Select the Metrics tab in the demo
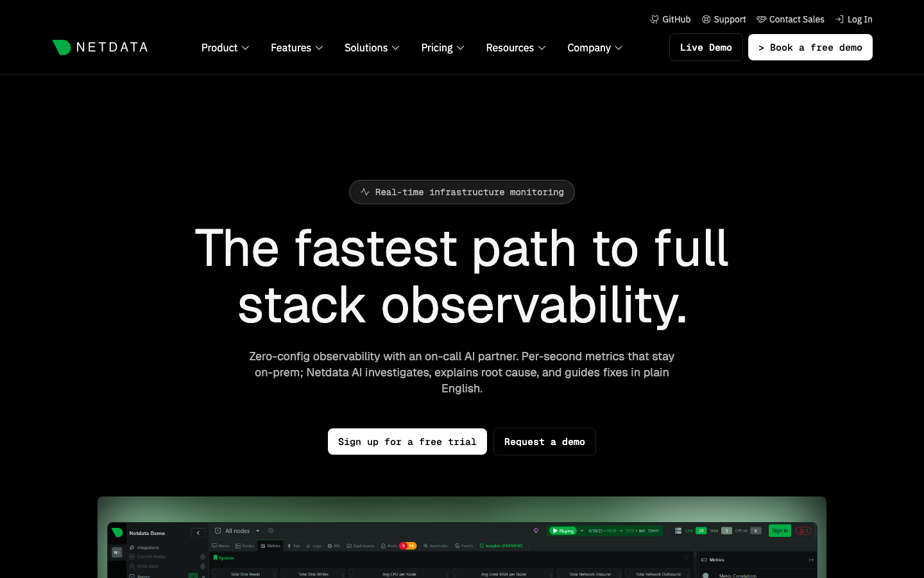The width and height of the screenshot is (924, 578). pos(271,545)
